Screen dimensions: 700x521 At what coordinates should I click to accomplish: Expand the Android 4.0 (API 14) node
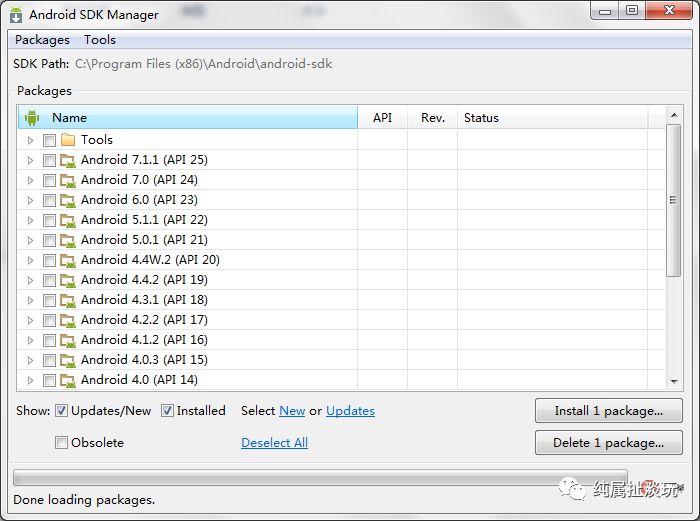tap(30, 380)
